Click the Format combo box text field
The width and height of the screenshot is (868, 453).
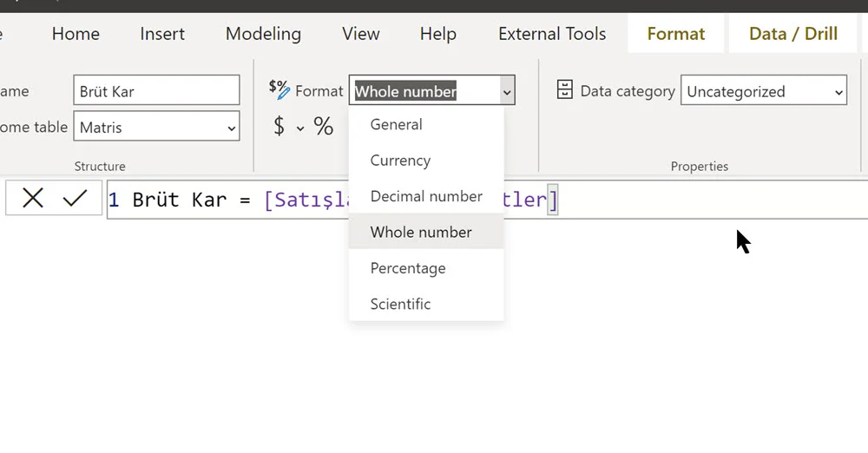424,90
